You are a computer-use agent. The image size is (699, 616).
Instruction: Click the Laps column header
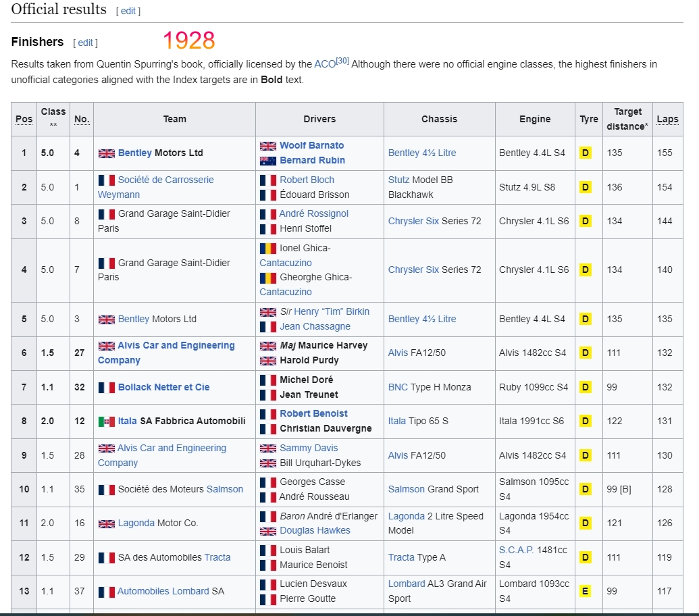[x=667, y=120]
